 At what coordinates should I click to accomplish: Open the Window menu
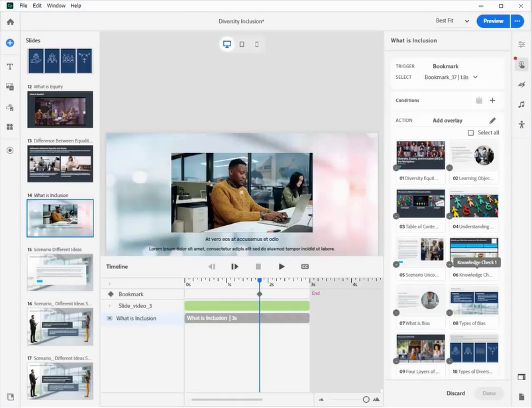pos(56,5)
